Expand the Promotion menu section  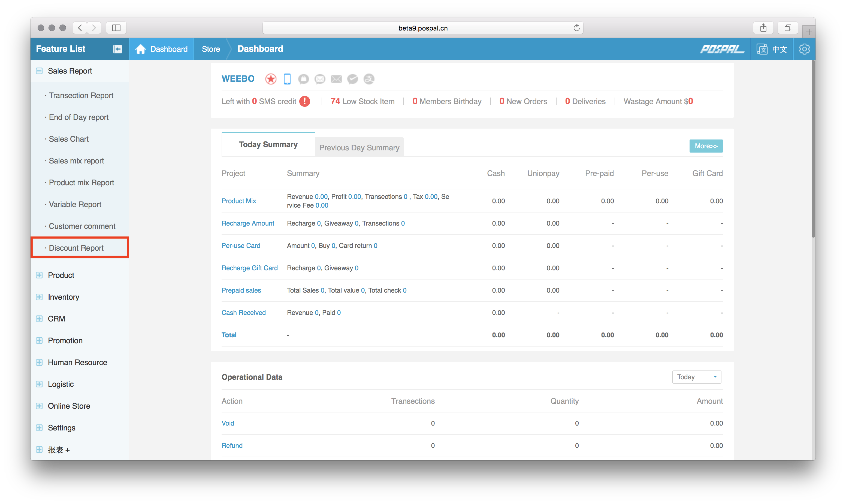click(40, 340)
